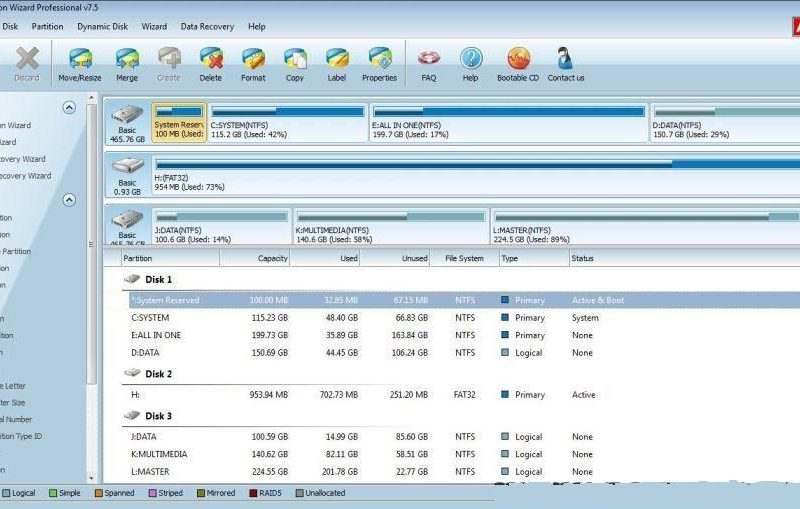Select the D:DATA row in list
Viewport: 800px width, 509px height.
(x=464, y=352)
